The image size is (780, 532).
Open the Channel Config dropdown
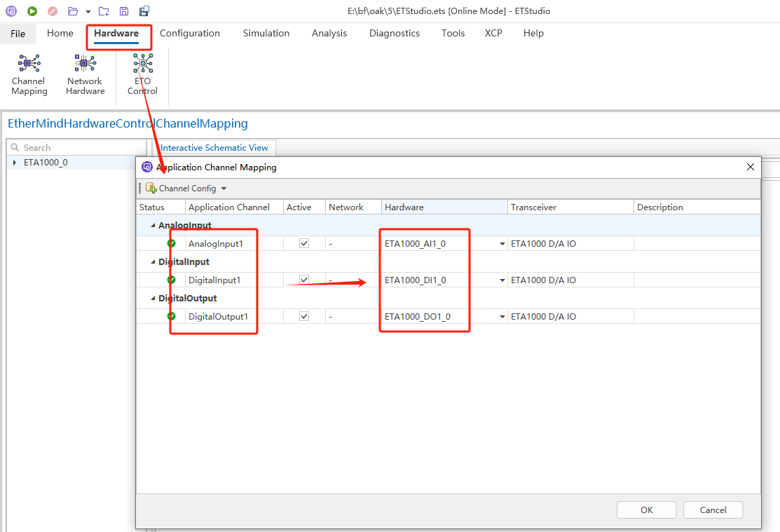click(x=224, y=189)
